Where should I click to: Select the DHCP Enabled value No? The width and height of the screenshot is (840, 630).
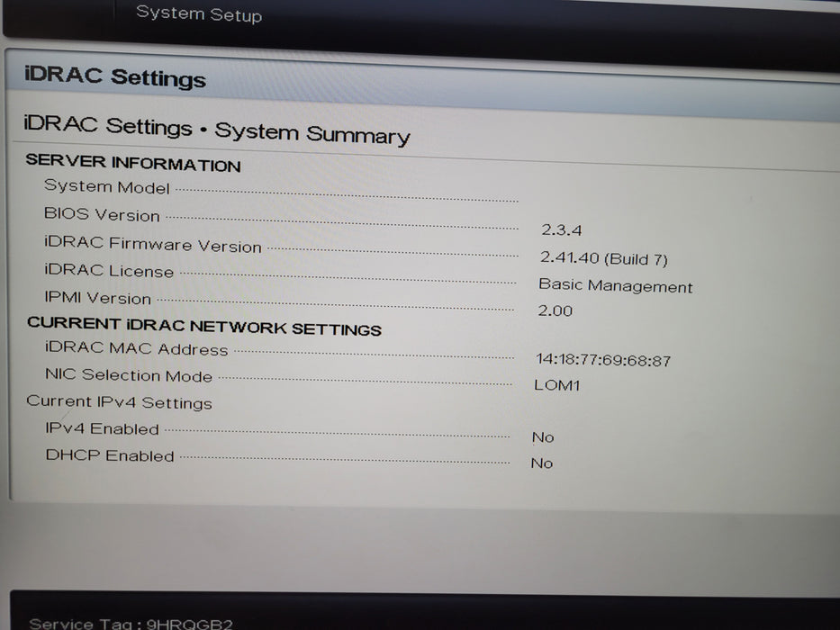coord(542,463)
